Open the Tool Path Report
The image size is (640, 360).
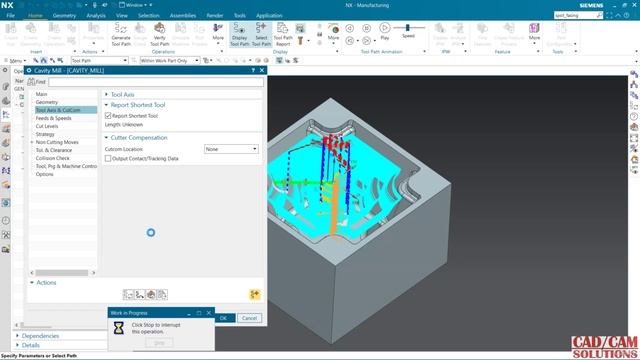coord(283,34)
